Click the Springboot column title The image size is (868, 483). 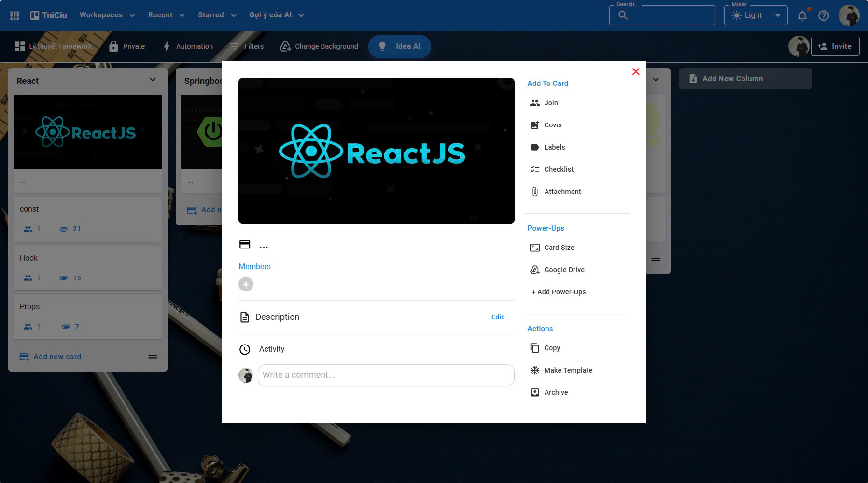[203, 81]
